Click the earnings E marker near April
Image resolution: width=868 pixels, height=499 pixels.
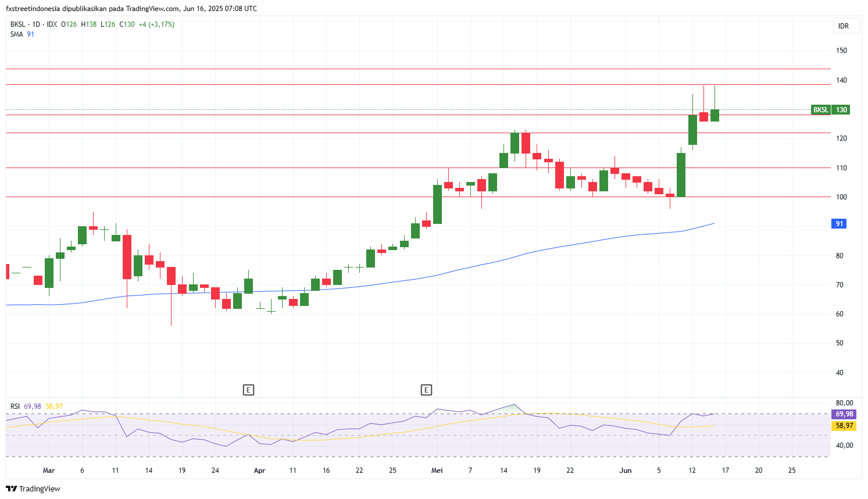248,390
